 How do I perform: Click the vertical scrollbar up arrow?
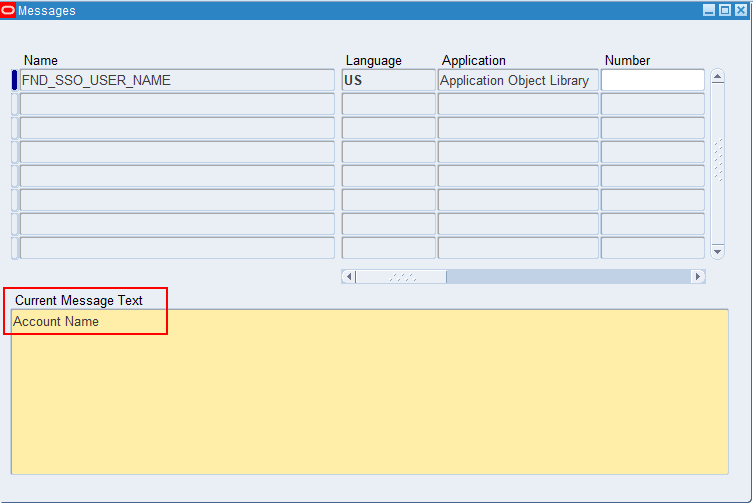coord(717,77)
